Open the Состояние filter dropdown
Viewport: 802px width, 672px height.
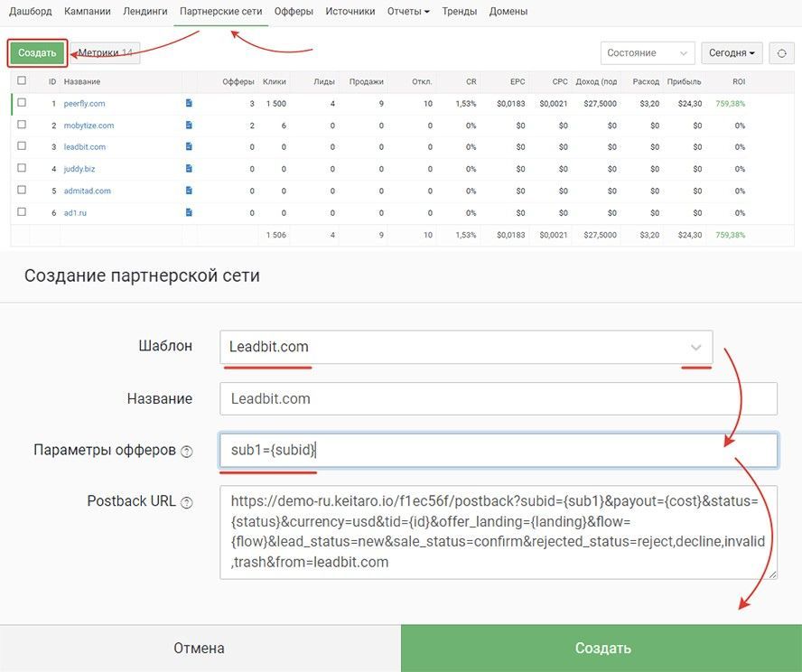(647, 53)
